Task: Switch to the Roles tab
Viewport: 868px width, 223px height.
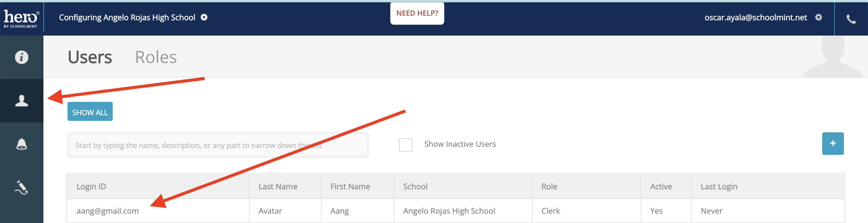Action: (x=156, y=57)
